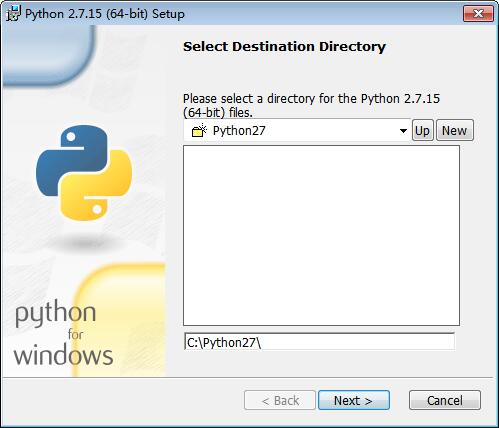Click the installer icon in the title bar
499x428 pixels.
pyautogui.click(x=13, y=14)
